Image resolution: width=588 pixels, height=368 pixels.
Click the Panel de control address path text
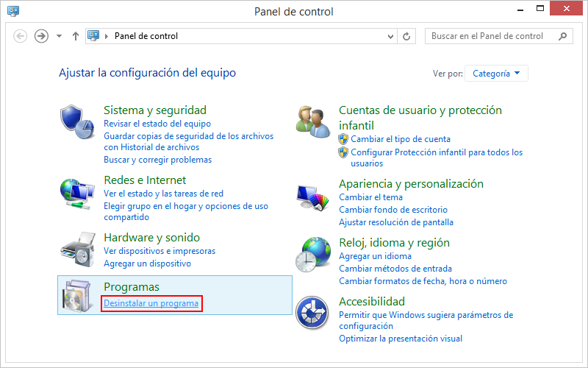coord(146,36)
